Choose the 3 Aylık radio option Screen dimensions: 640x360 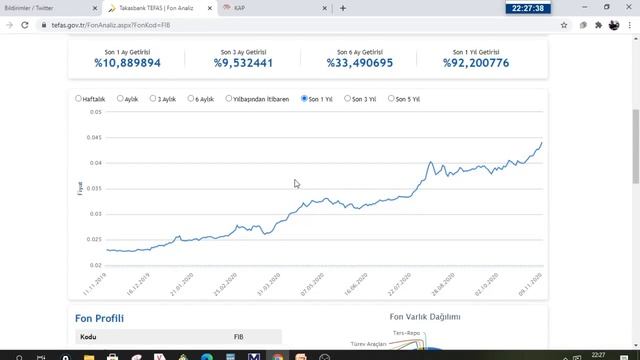pyautogui.click(x=153, y=98)
